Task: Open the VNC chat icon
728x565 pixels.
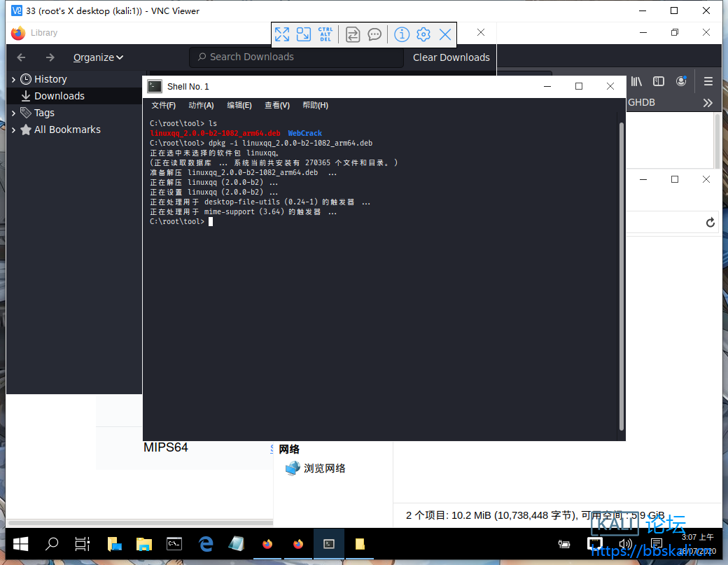Action: [x=374, y=34]
